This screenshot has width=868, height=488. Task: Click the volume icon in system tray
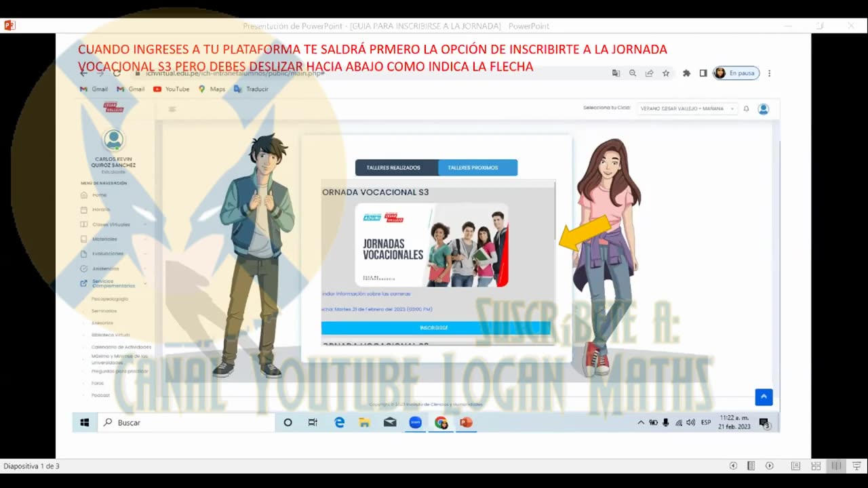click(690, 422)
